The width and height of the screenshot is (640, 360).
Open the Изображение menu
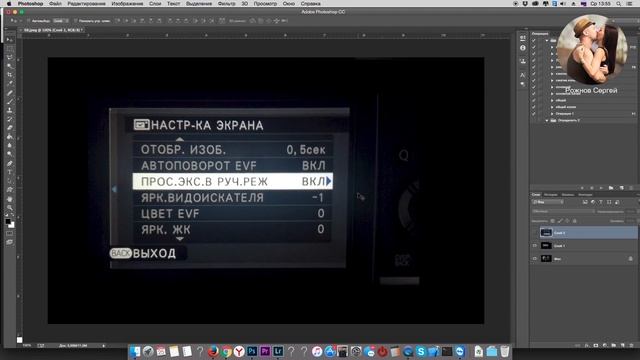tap(127, 3)
